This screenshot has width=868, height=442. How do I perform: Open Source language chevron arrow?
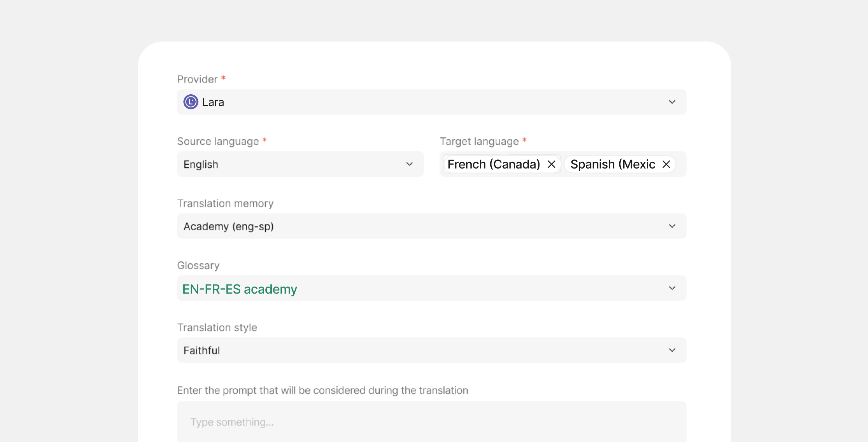point(409,164)
